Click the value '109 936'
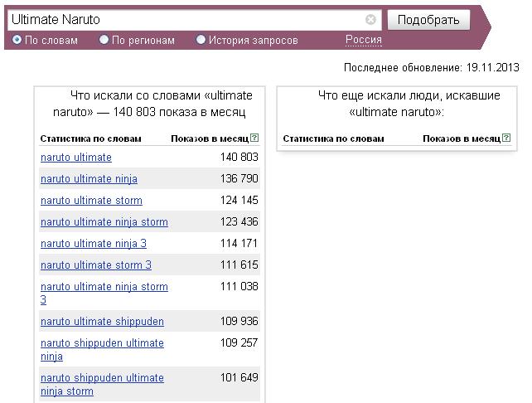 [239, 321]
